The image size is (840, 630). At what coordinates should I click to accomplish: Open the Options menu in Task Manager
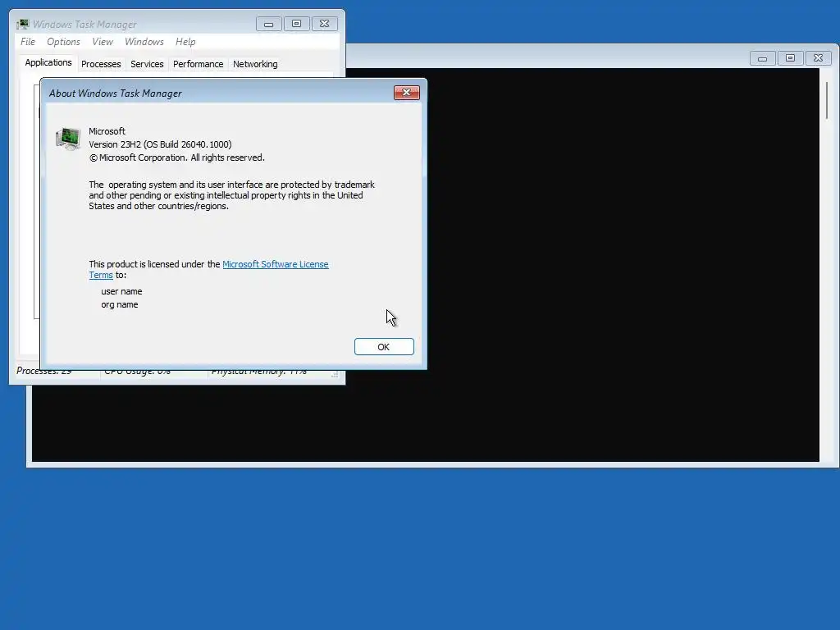(63, 42)
